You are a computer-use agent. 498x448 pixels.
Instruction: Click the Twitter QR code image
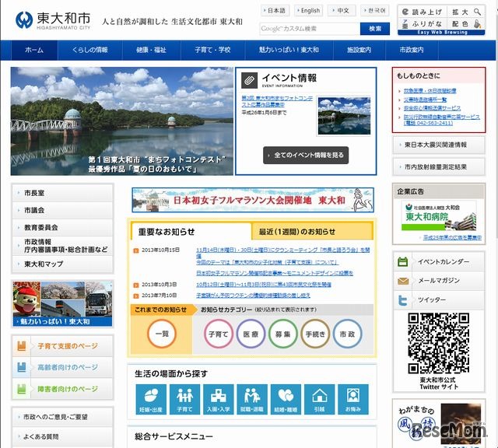point(439,343)
